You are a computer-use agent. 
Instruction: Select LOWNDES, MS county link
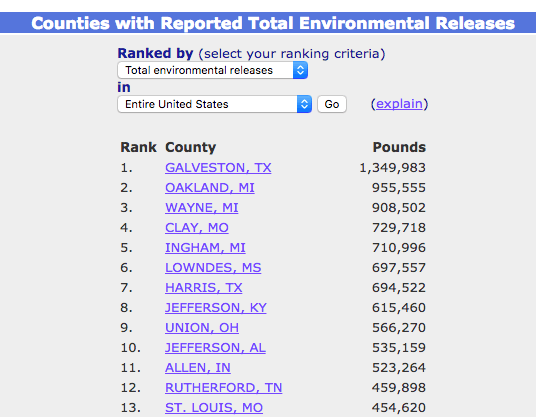(x=213, y=268)
